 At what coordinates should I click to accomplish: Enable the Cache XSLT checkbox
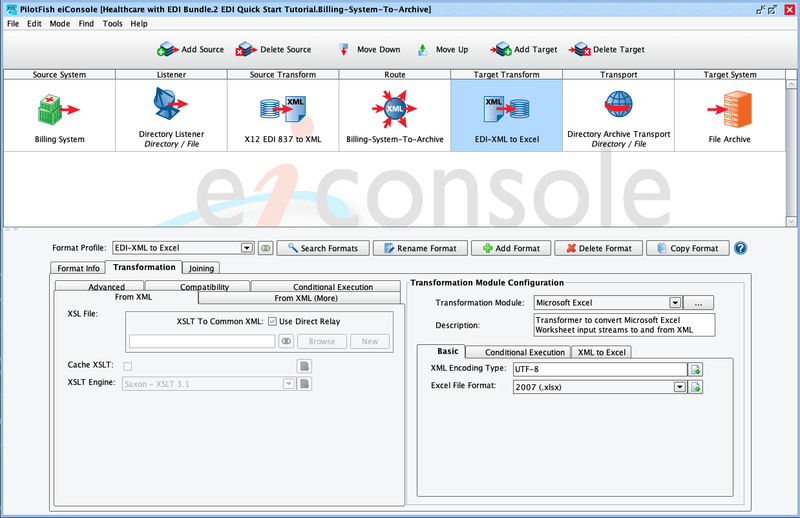point(128,366)
